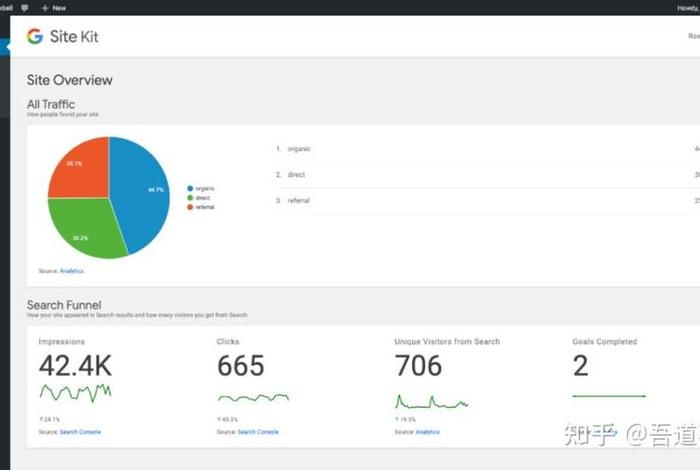Select the blue organic pie slice
Image resolution: width=700 pixels, height=470 pixels.
tap(143, 192)
